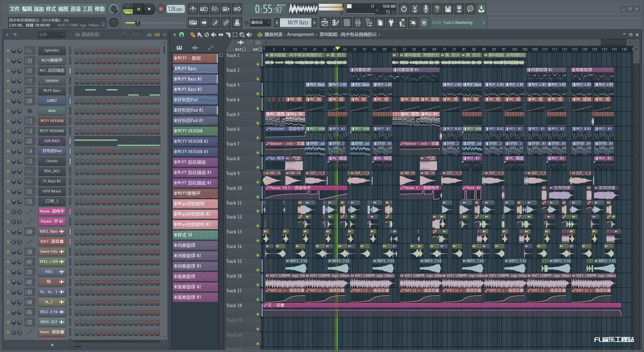The image size is (644, 352).
Task: Open the tempo tapper icon
Action: [402, 23]
